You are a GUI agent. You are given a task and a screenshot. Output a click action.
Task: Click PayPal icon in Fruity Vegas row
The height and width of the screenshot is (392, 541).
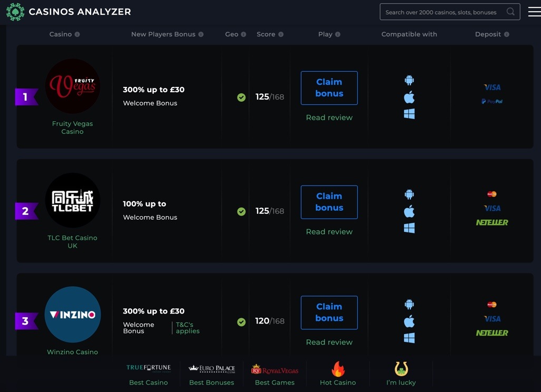[x=492, y=102]
